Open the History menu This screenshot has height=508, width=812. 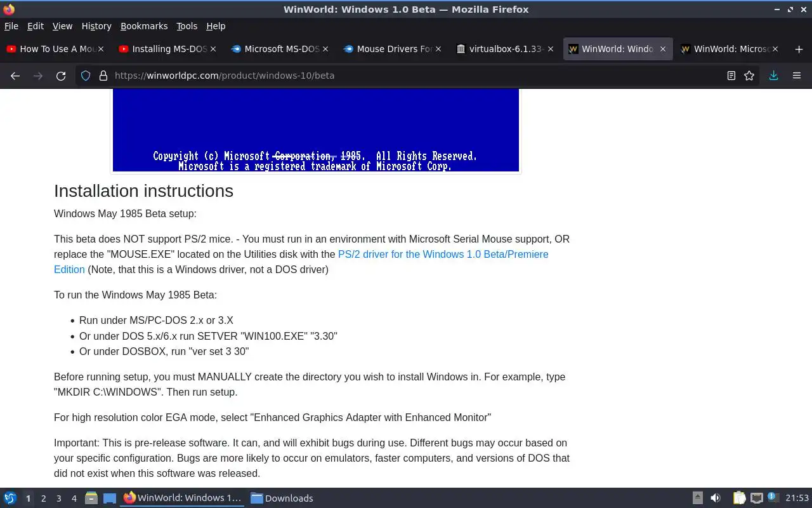[x=96, y=26]
